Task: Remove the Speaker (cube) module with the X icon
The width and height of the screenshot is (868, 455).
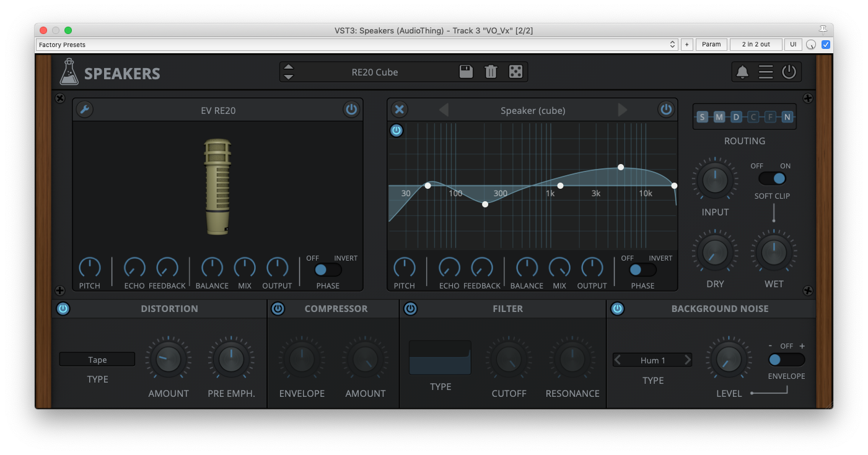Action: [x=399, y=109]
